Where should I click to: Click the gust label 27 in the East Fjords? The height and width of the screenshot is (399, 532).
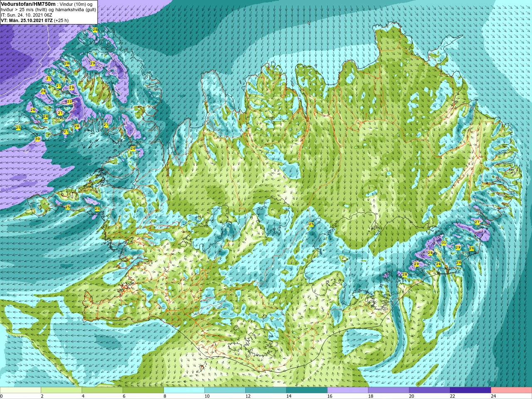(x=477, y=222)
